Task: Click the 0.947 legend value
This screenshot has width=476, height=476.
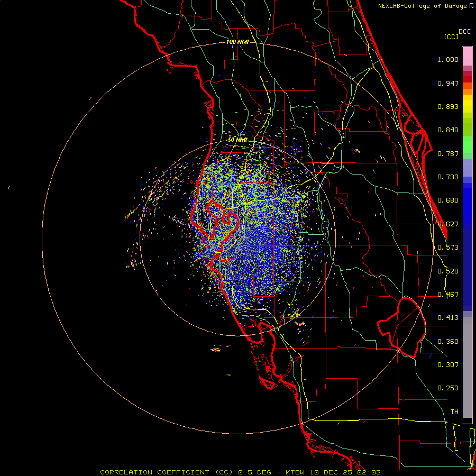Action: point(448,83)
